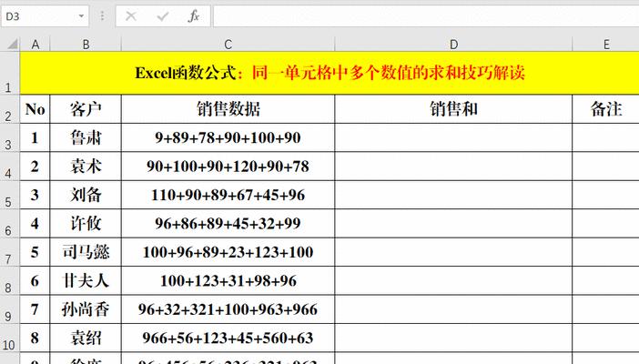Click the Enter checkmark formula bar icon
Image resolution: width=639 pixels, height=364 pixels.
(x=163, y=16)
